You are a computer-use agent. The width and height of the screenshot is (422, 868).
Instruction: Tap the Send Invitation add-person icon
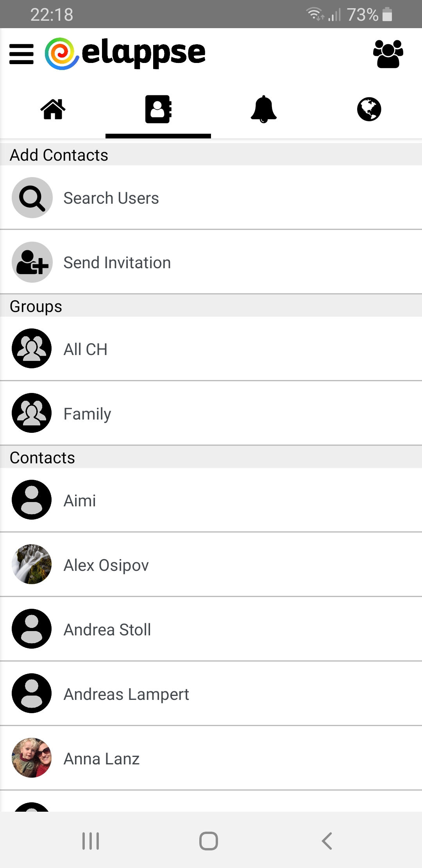click(x=32, y=262)
